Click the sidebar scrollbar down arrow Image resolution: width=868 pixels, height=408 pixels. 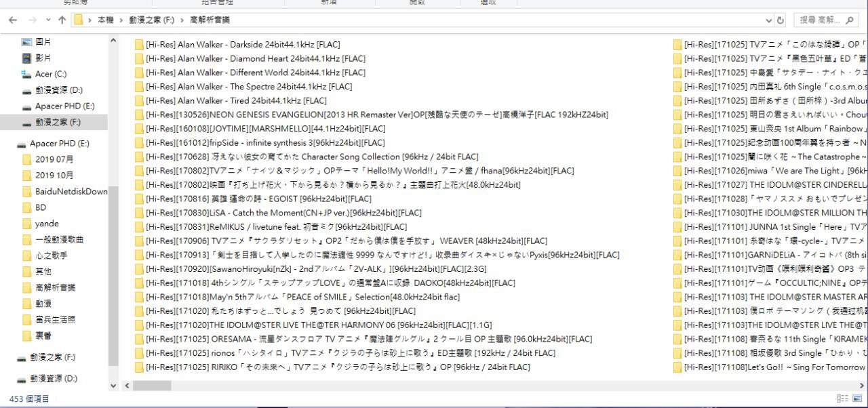pos(113,386)
